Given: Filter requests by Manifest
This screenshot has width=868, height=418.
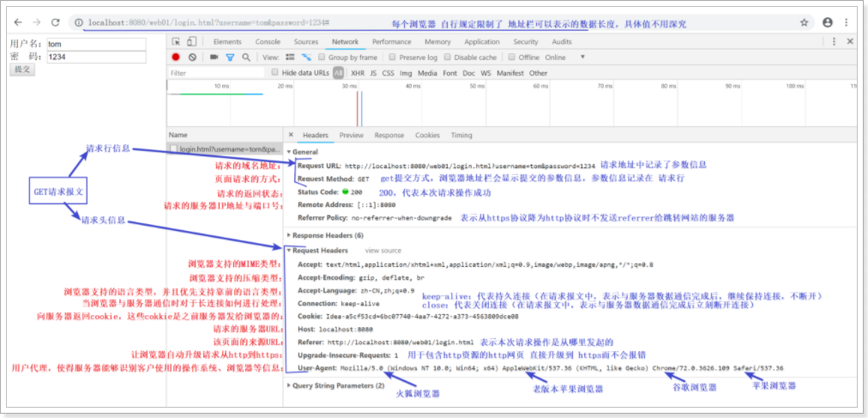Looking at the screenshot, I should coord(509,72).
